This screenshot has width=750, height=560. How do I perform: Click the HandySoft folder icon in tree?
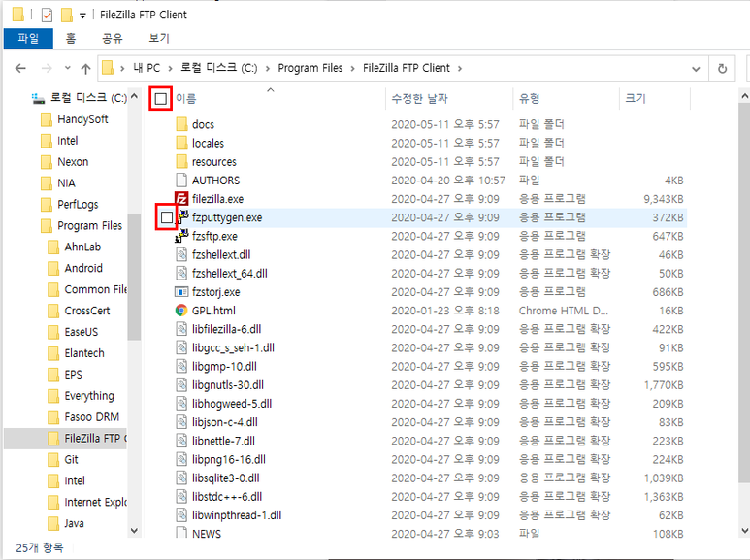pos(47,119)
